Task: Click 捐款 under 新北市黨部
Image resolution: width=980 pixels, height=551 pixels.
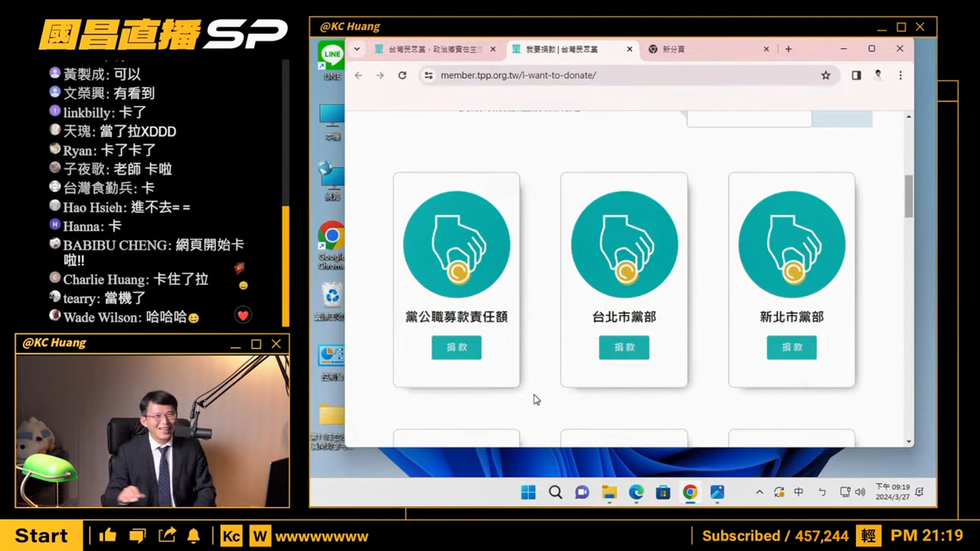Action: click(x=792, y=347)
